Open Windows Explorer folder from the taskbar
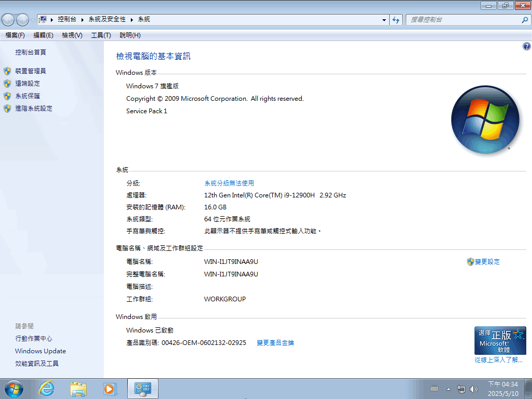This screenshot has width=532, height=399. [x=78, y=389]
